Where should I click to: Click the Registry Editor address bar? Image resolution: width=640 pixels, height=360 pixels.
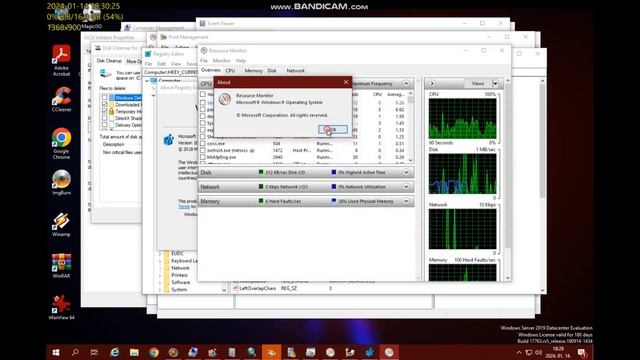click(171, 72)
